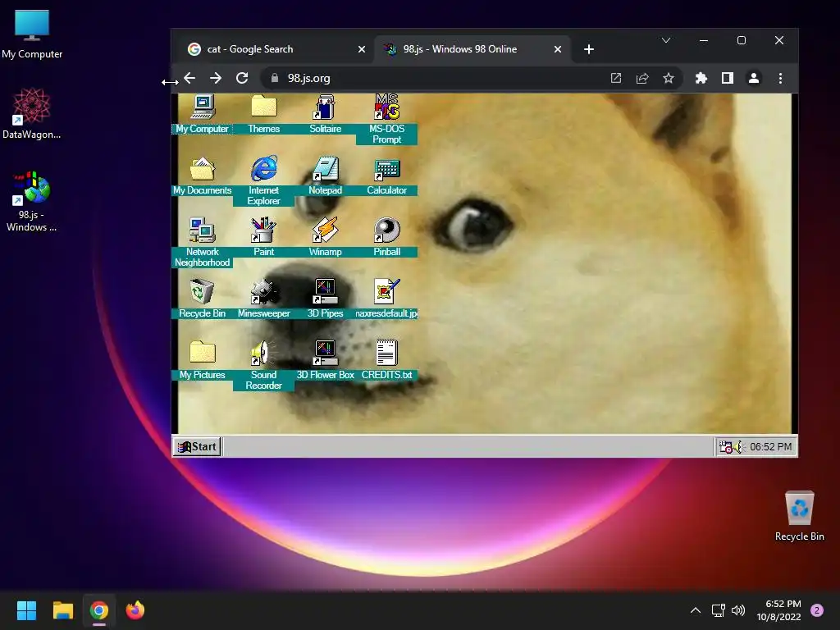Screen dimensions: 840x630
Task: Share this page via share icon
Action: [x=642, y=78]
